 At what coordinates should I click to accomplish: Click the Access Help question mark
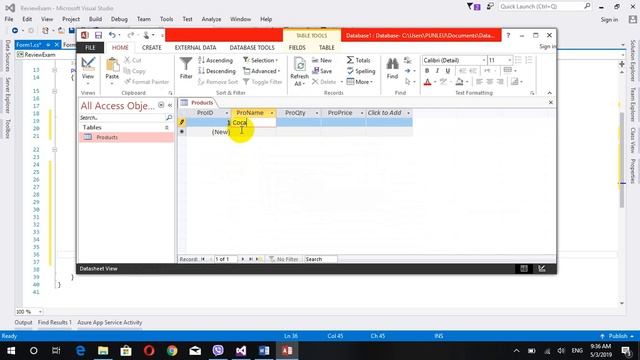(508, 36)
